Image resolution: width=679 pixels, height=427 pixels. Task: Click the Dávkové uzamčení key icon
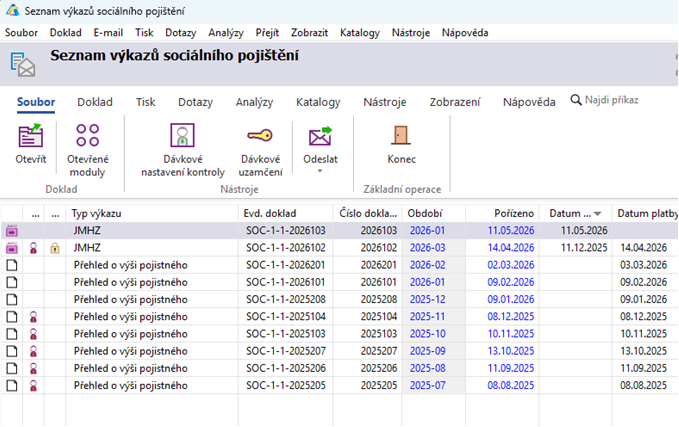pos(260,136)
